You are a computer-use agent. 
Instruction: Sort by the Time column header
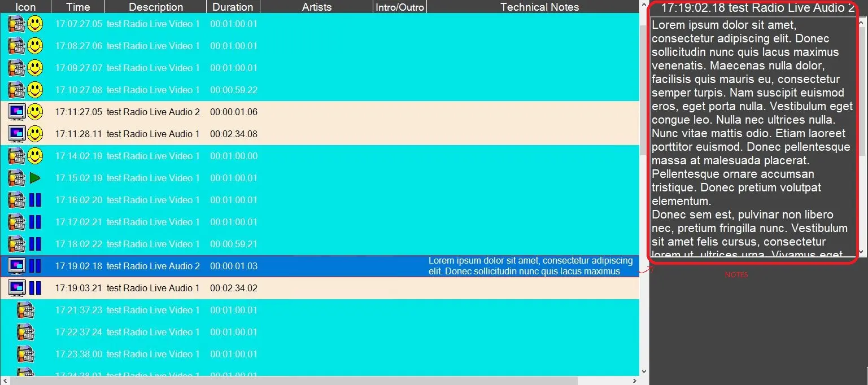point(78,7)
